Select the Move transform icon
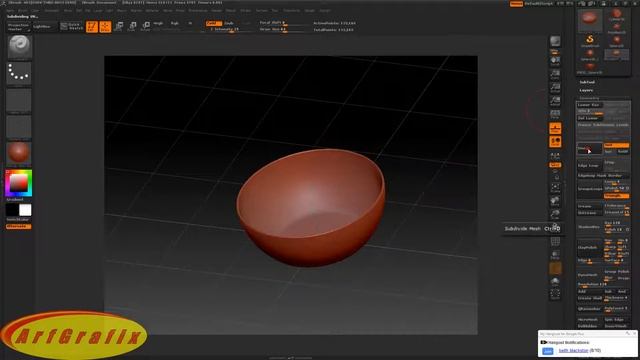 (x=119, y=27)
